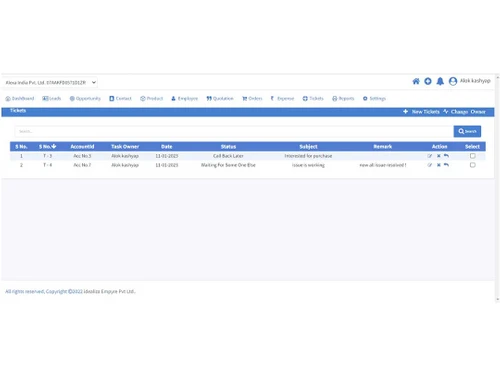Click the Subject column header

tap(308, 146)
